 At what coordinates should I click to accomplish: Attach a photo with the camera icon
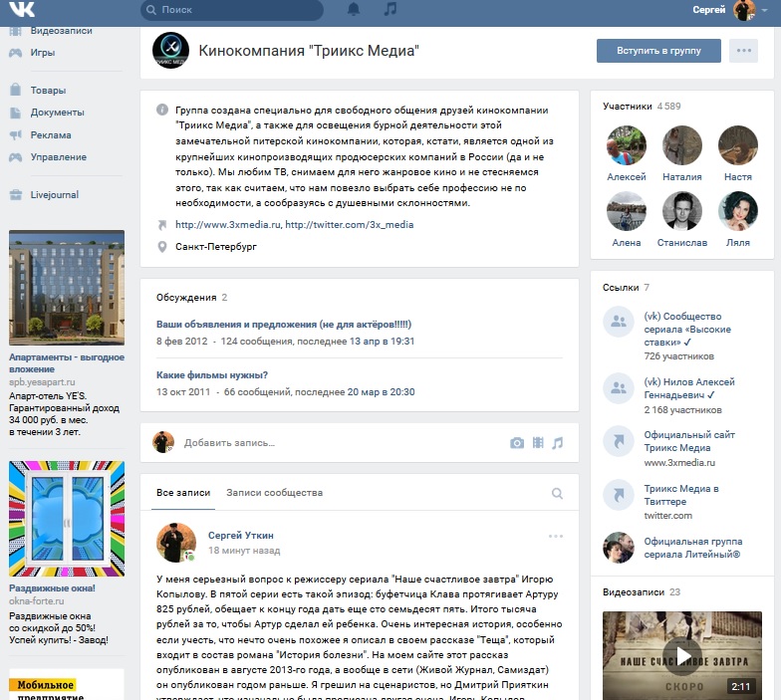[517, 442]
